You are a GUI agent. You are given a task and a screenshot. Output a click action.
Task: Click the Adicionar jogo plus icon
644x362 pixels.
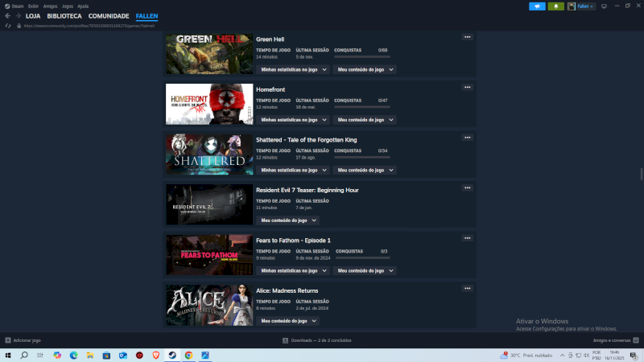pyautogui.click(x=8, y=340)
